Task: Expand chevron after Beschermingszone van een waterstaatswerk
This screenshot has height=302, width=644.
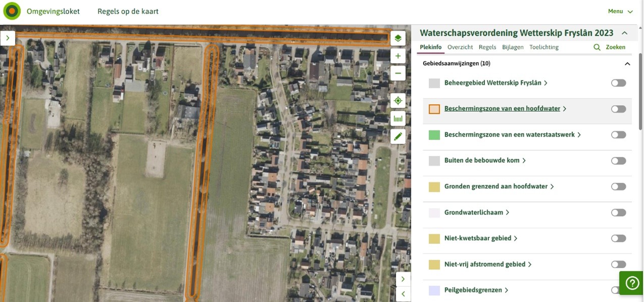Action: [579, 135]
